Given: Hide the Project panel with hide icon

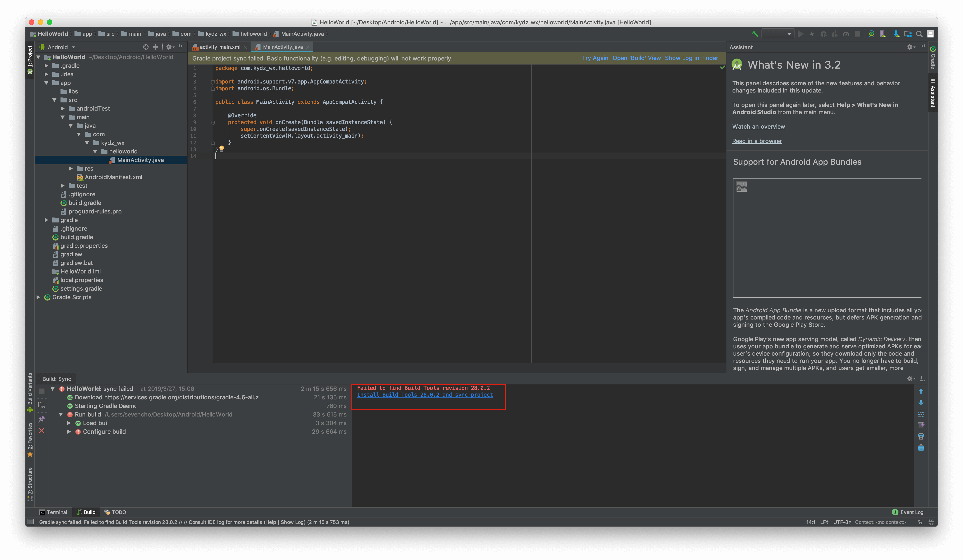Looking at the screenshot, I should click(x=181, y=47).
